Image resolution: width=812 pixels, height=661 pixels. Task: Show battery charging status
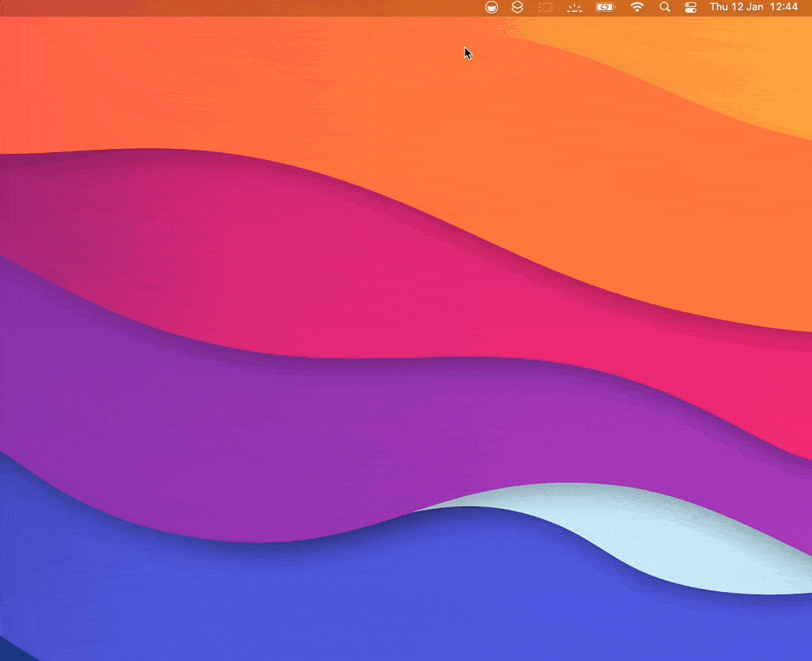(x=607, y=7)
